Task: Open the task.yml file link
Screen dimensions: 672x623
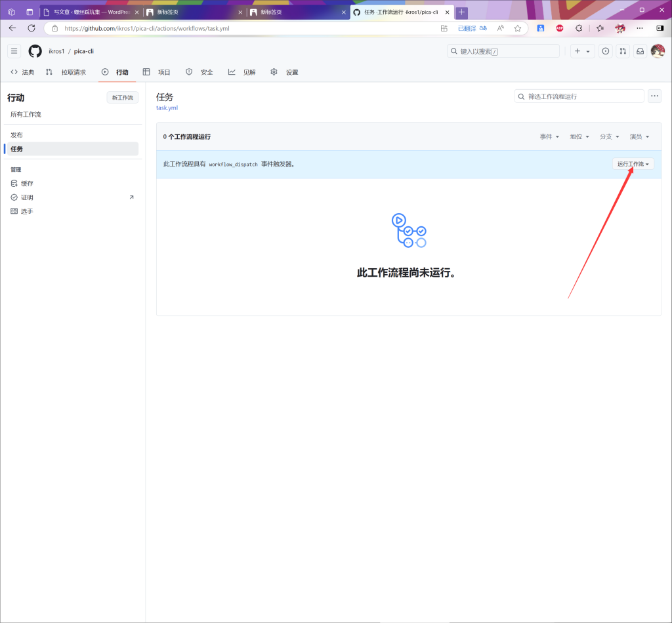Action: point(167,108)
